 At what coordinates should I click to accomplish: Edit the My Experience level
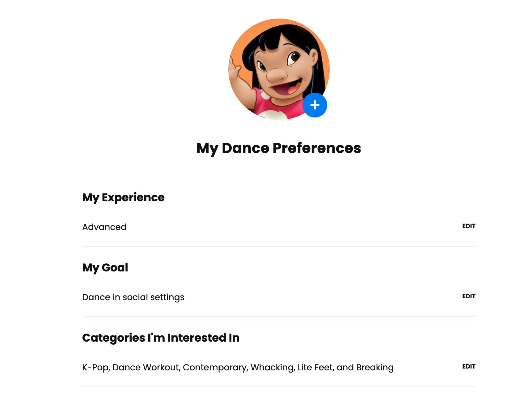(469, 226)
